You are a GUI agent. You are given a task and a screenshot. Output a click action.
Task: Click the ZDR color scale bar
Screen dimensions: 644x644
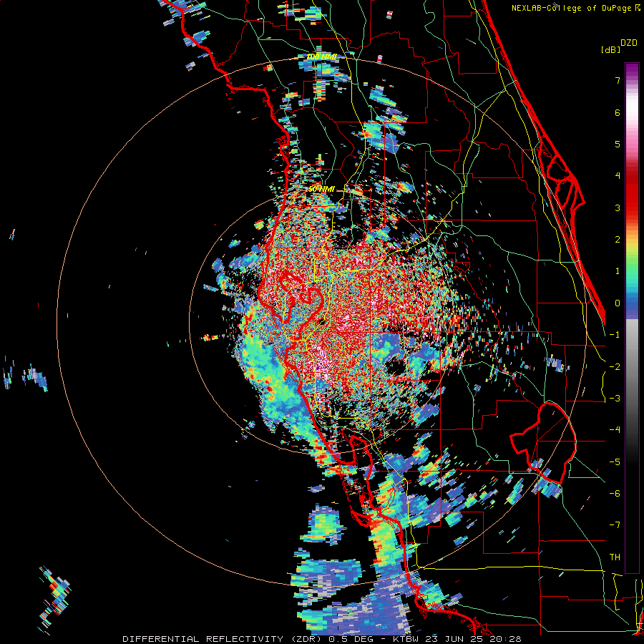click(632, 318)
